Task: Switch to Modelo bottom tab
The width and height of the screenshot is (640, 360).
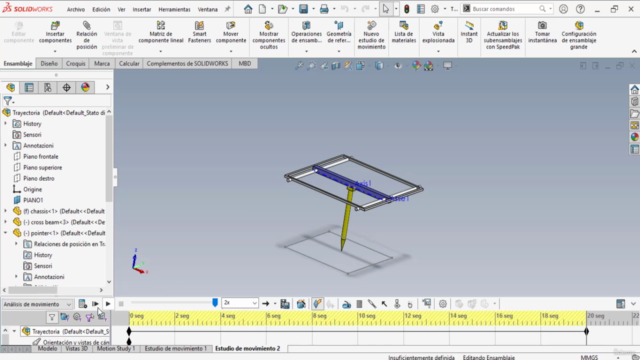Action: coord(47,349)
